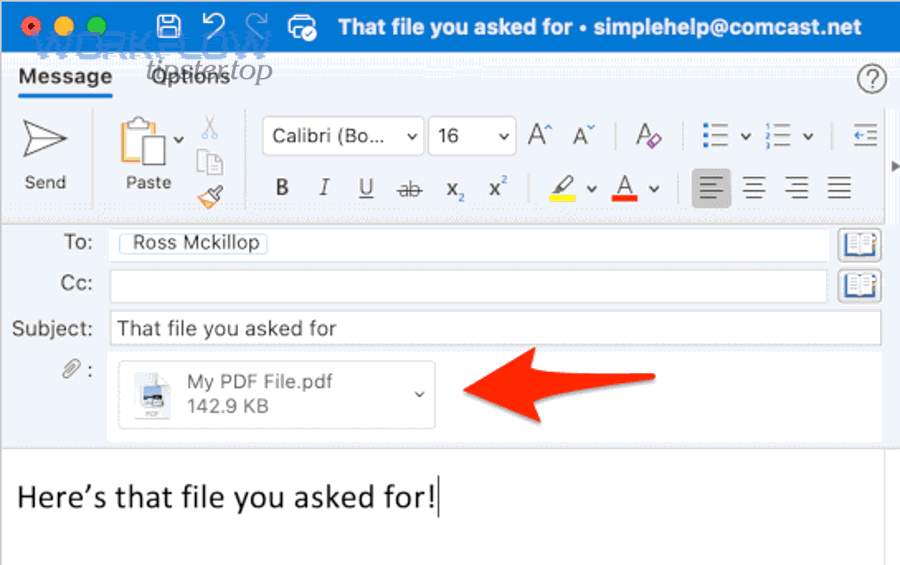Open the My PDF File.pdf attachment dropdown
The height and width of the screenshot is (565, 900).
pyautogui.click(x=420, y=394)
